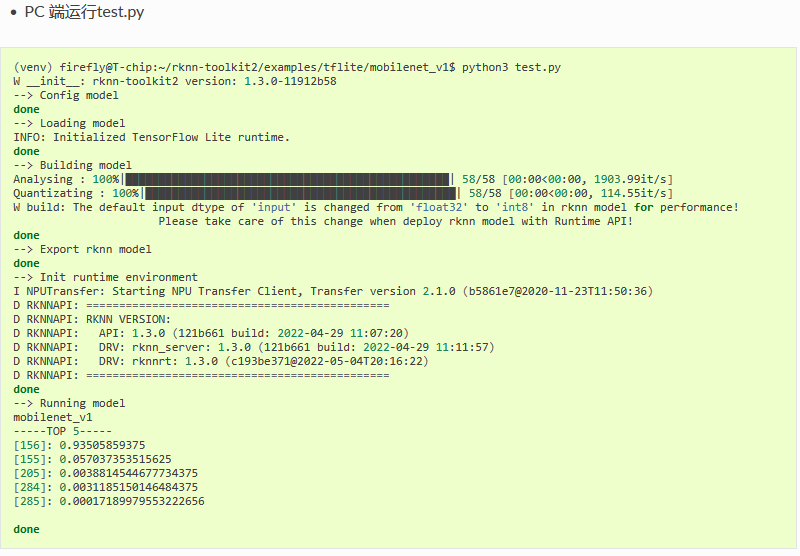Screen dimensions: 800x556
Task: Click the Analysing progress bar
Action: coord(288,179)
